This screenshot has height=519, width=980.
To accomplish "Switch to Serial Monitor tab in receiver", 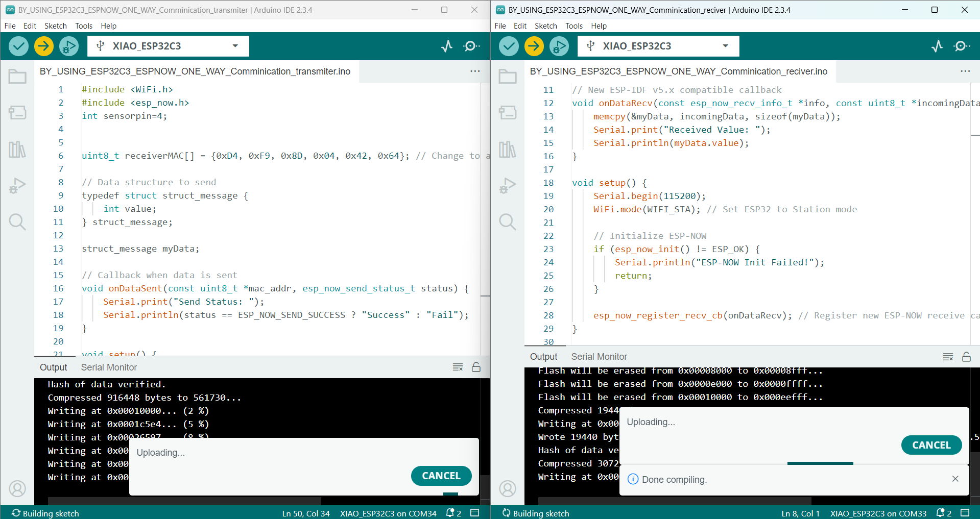I will (599, 357).
